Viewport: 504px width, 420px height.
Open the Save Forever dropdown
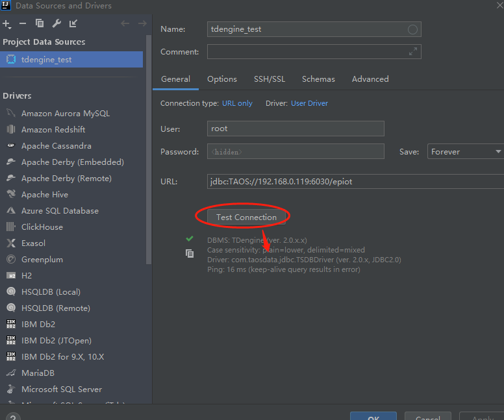tap(466, 151)
